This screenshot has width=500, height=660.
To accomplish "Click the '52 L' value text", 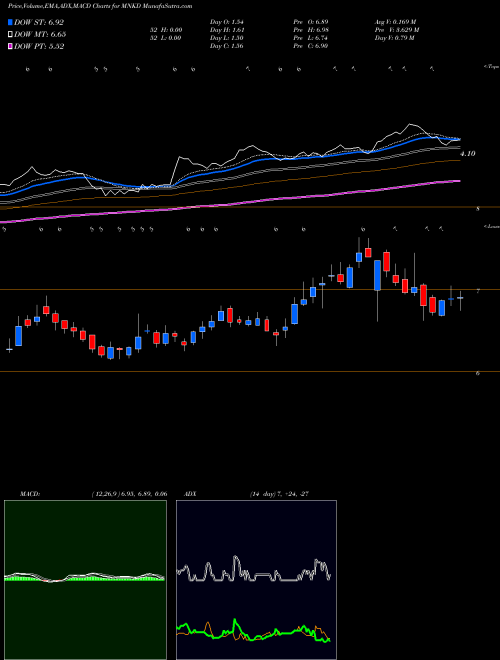I will (165, 38).
